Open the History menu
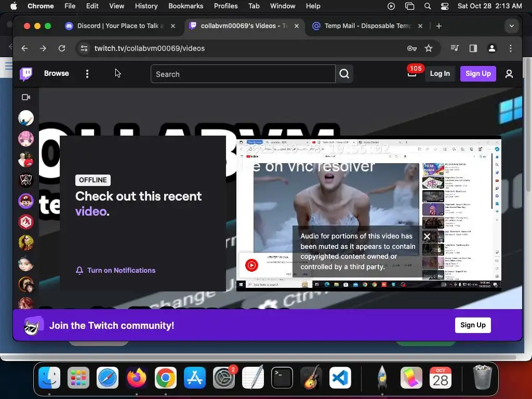Viewport: 532px width, 399px height. 146,6
